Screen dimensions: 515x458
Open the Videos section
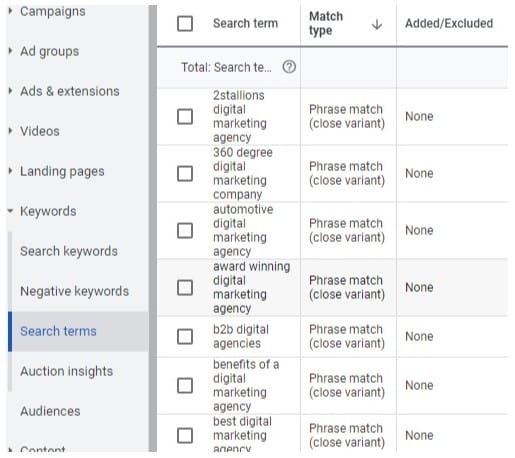[40, 131]
